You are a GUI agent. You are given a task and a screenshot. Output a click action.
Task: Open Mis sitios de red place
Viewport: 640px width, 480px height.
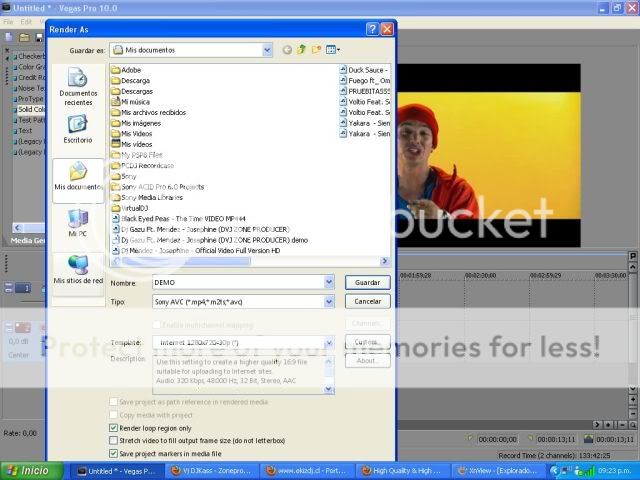click(x=78, y=269)
